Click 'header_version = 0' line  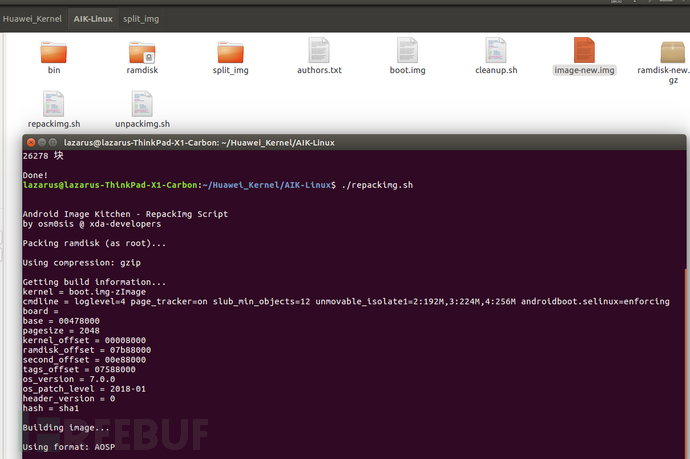[69, 399]
